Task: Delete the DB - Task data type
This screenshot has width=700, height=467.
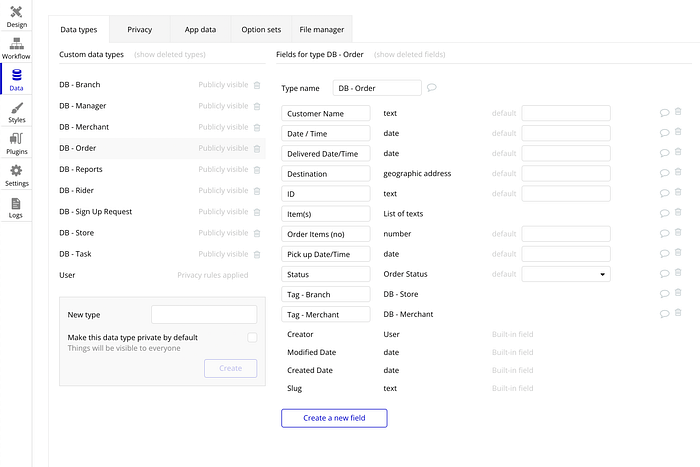Action: click(257, 254)
